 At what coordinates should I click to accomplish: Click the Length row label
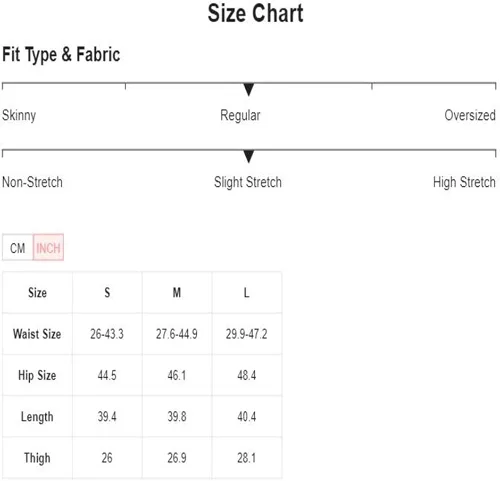[x=37, y=417]
